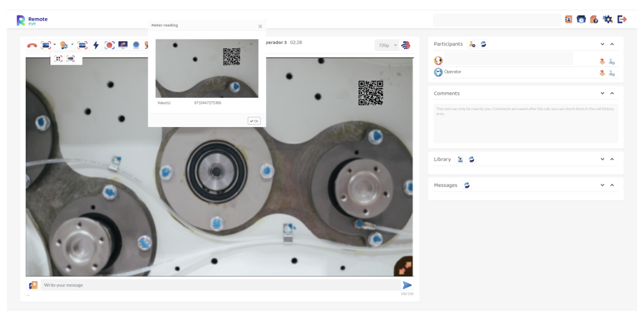
Task: Hang up the call with red phone icon
Action: pos(32,45)
